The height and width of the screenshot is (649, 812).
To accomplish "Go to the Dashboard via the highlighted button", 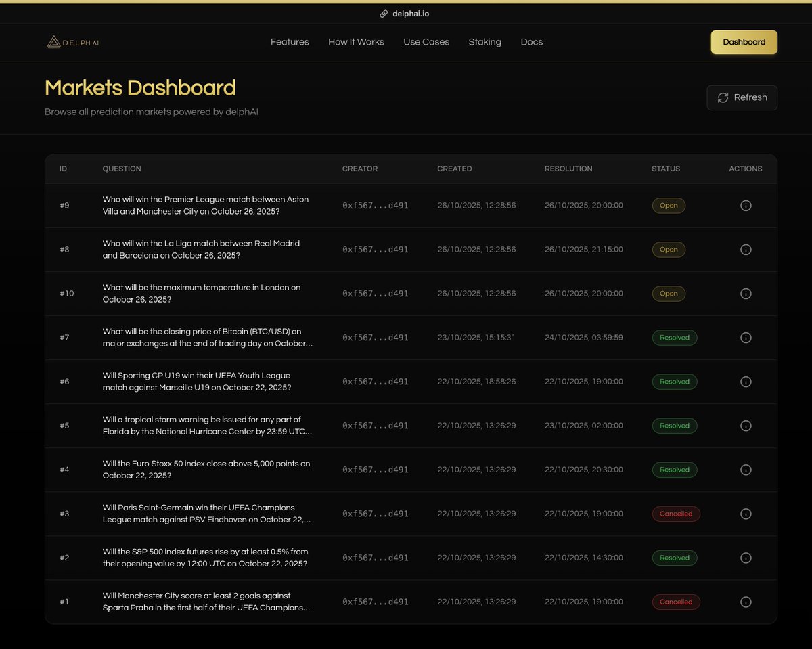I will pos(744,42).
